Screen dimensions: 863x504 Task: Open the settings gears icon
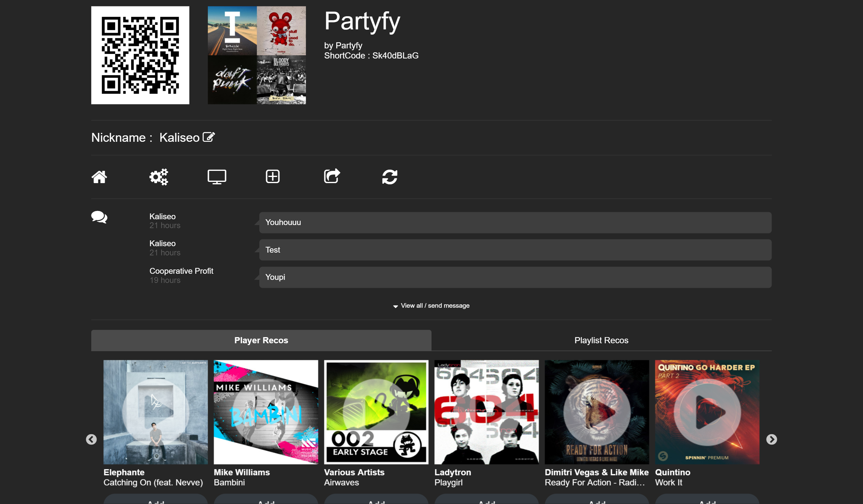pos(158,177)
